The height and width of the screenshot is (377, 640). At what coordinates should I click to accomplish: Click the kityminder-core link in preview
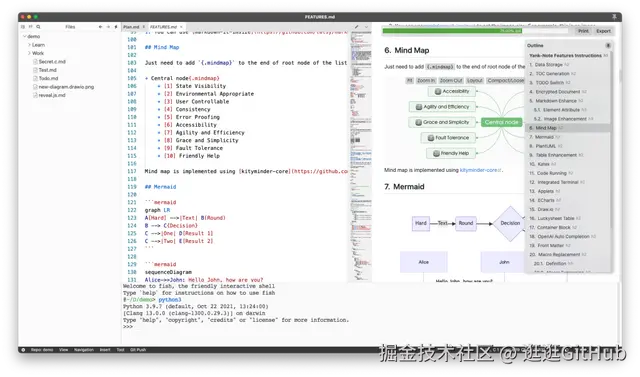point(479,170)
